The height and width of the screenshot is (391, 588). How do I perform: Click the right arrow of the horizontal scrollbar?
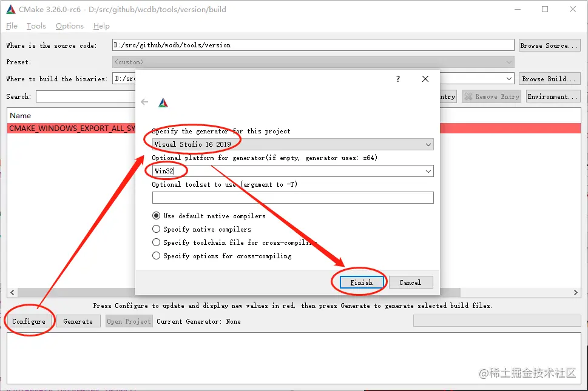576,293
